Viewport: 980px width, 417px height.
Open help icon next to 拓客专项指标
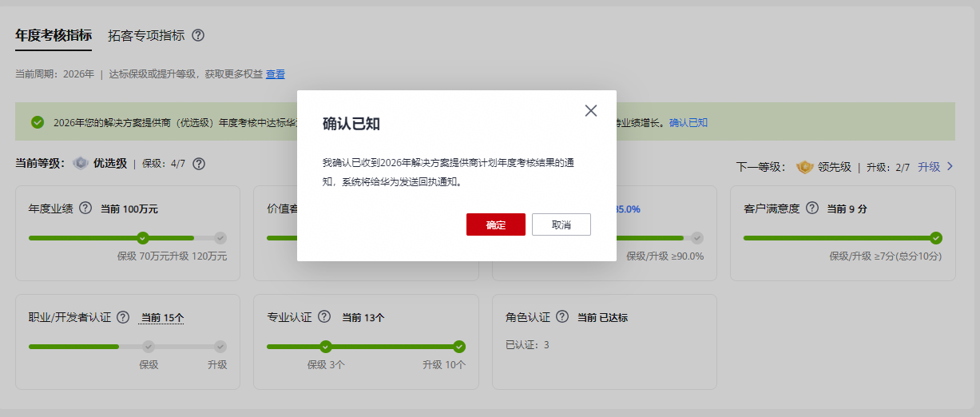[198, 35]
